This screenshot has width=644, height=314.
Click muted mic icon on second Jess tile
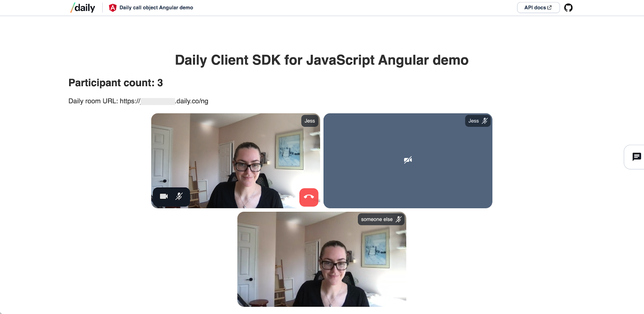(x=485, y=121)
